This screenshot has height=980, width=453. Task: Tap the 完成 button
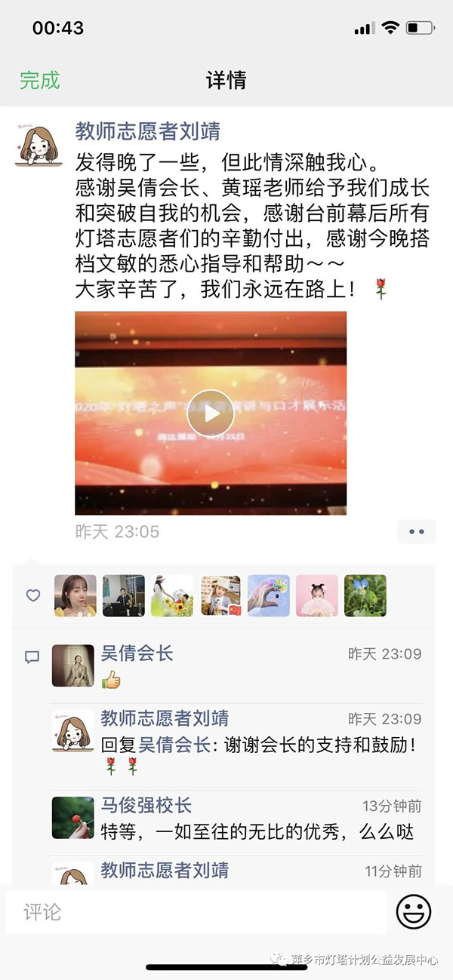point(40,80)
